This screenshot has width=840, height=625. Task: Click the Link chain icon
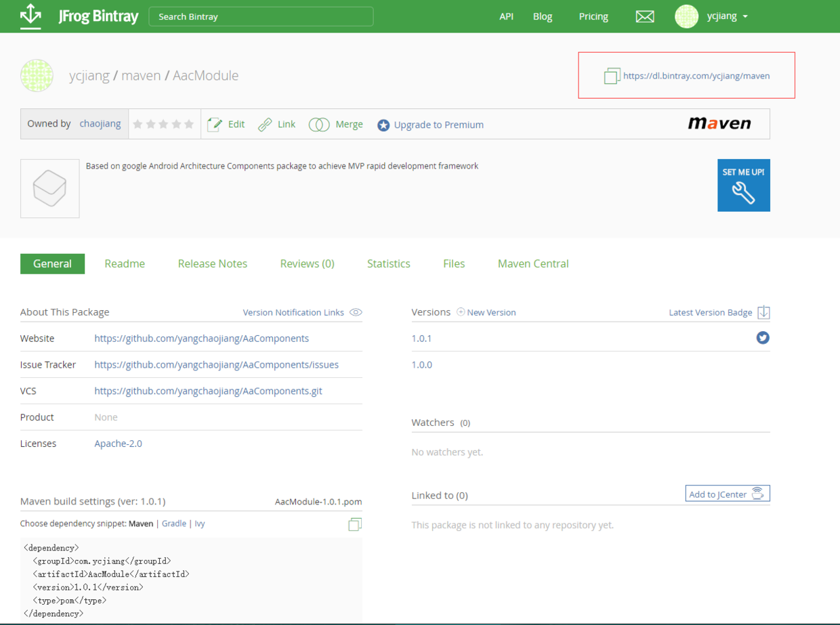pos(265,125)
